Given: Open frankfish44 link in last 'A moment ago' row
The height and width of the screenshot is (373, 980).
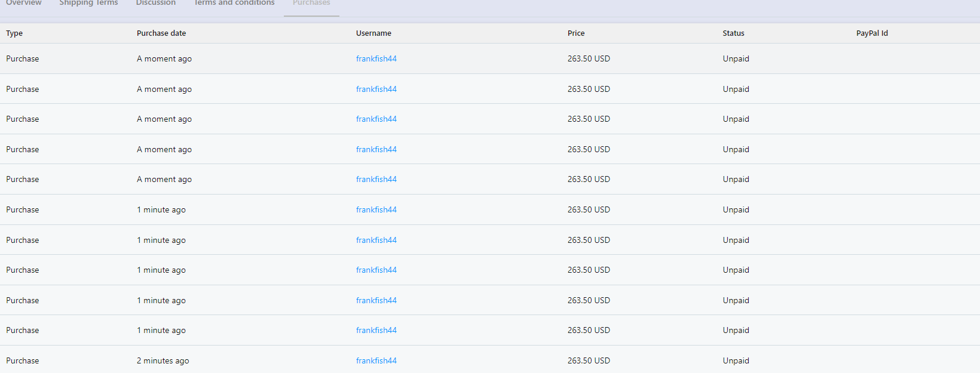Looking at the screenshot, I should (x=376, y=179).
